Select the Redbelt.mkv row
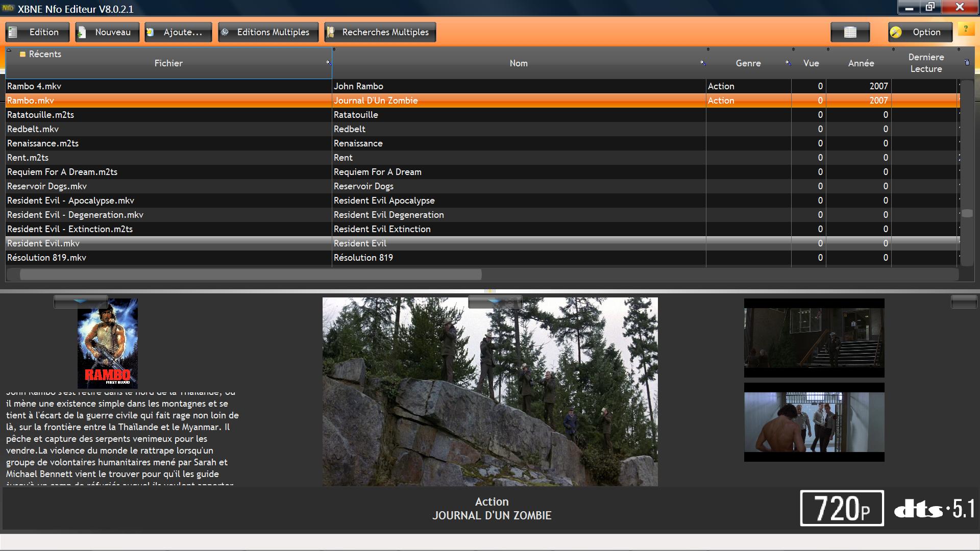The image size is (980, 551). tap(482, 129)
